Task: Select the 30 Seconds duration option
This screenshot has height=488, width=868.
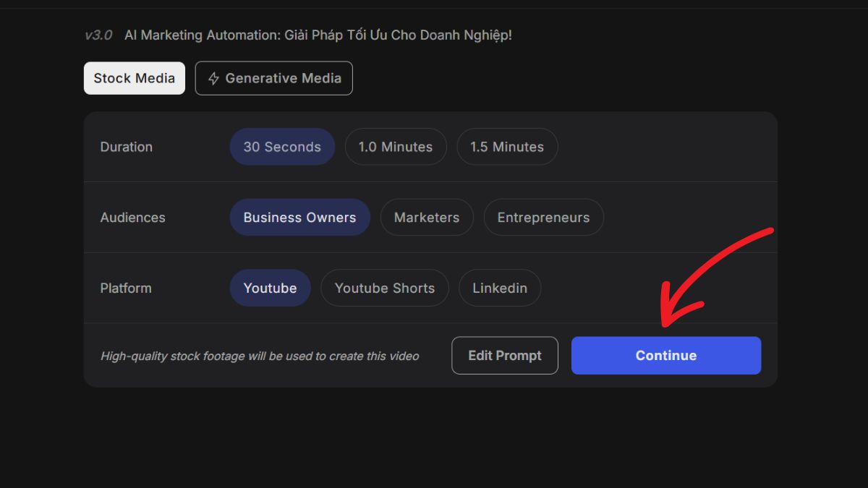Action: 282,147
